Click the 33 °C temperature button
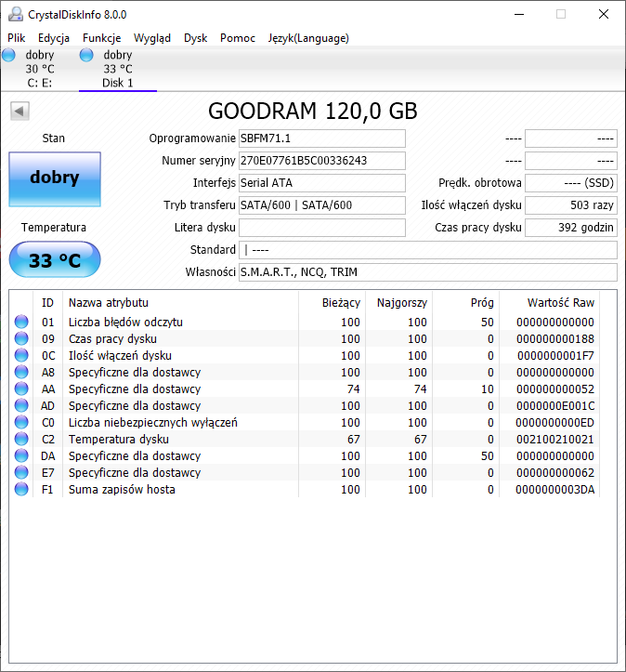The width and height of the screenshot is (626, 672). 55,259
